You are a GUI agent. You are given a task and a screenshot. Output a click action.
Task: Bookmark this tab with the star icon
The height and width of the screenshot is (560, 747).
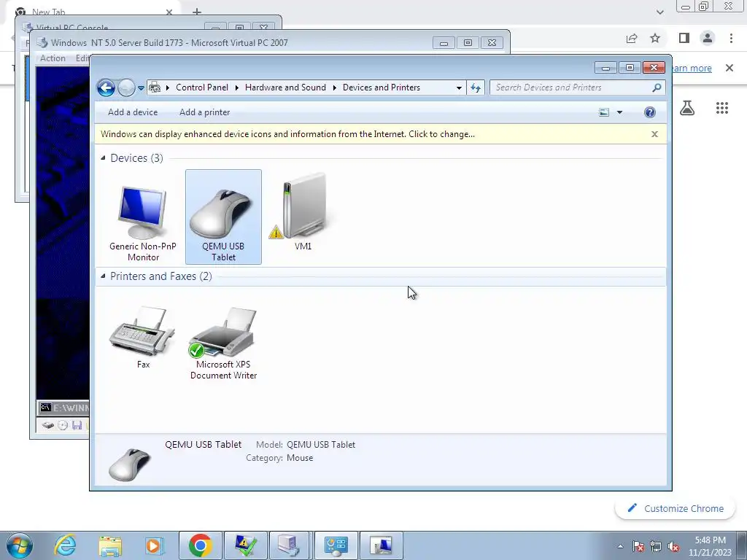[x=656, y=38]
